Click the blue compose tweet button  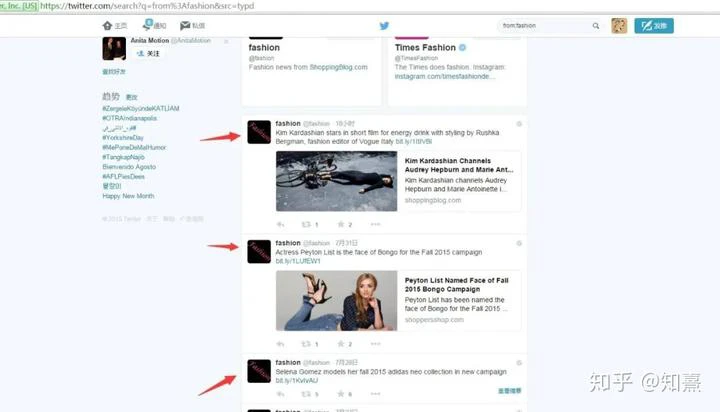(x=654, y=26)
